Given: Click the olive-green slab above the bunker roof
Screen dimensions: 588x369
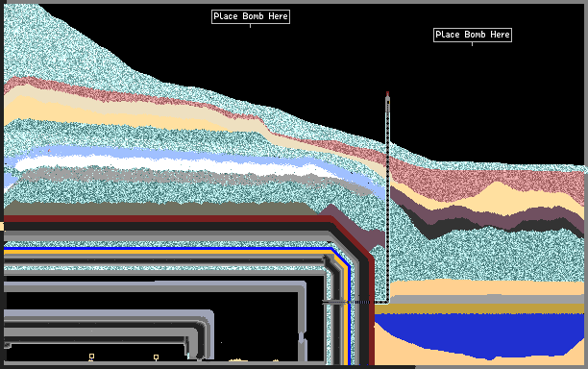Looking at the screenshot, I should click(158, 209).
